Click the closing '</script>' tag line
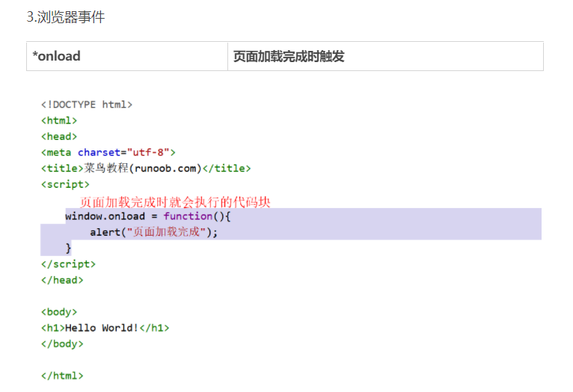Screen dimensions: 573x392 68,264
